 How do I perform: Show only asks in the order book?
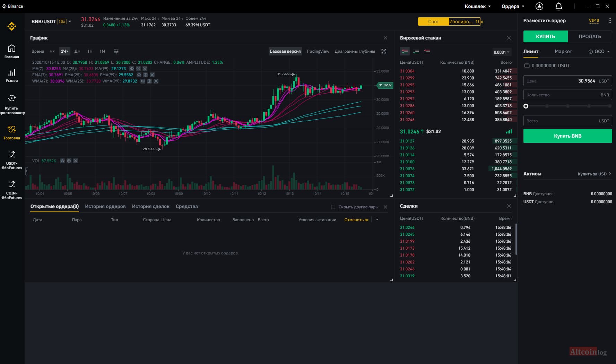427,51
